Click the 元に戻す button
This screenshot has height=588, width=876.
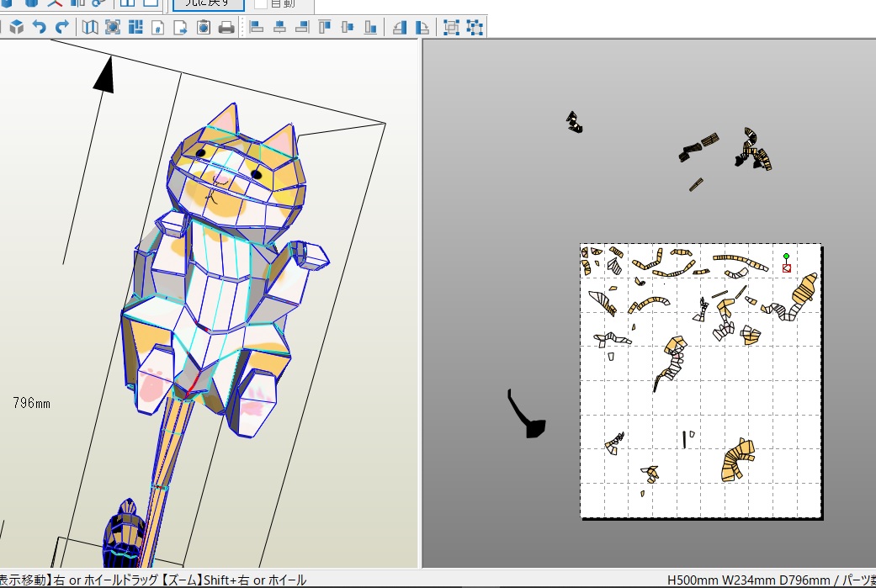tap(209, 4)
